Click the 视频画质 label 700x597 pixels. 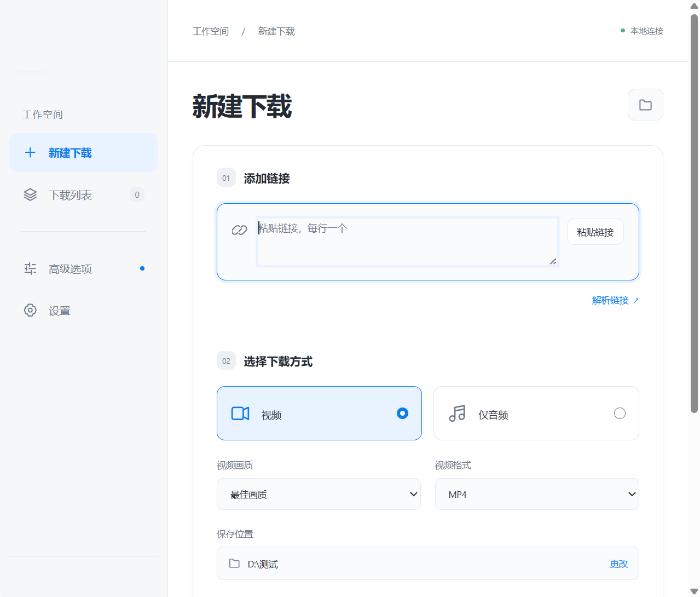pos(235,465)
